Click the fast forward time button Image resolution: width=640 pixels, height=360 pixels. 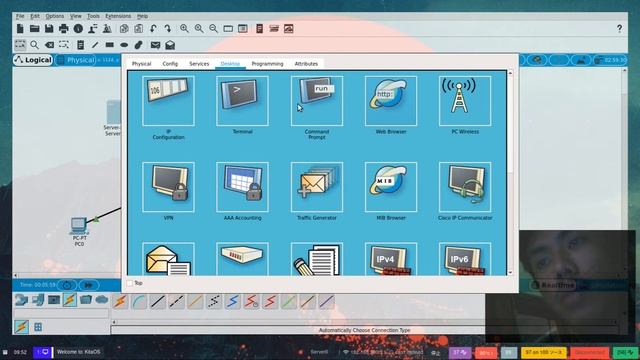[88, 285]
